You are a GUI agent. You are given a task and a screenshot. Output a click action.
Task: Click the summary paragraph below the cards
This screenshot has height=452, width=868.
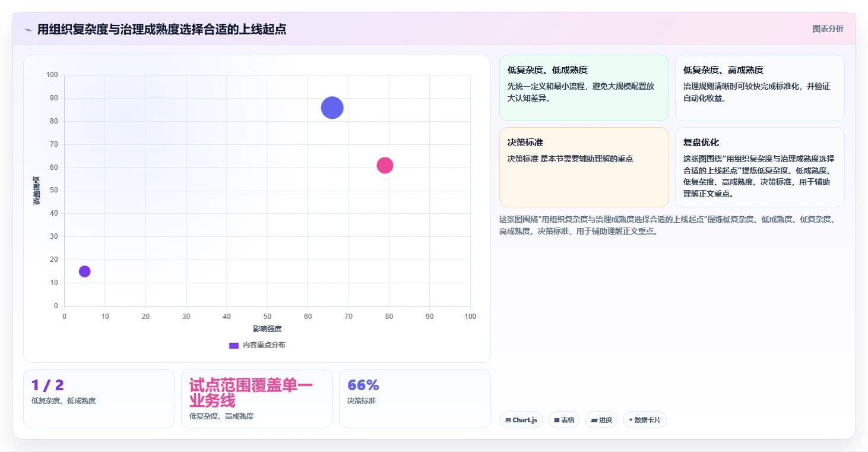coord(669,225)
